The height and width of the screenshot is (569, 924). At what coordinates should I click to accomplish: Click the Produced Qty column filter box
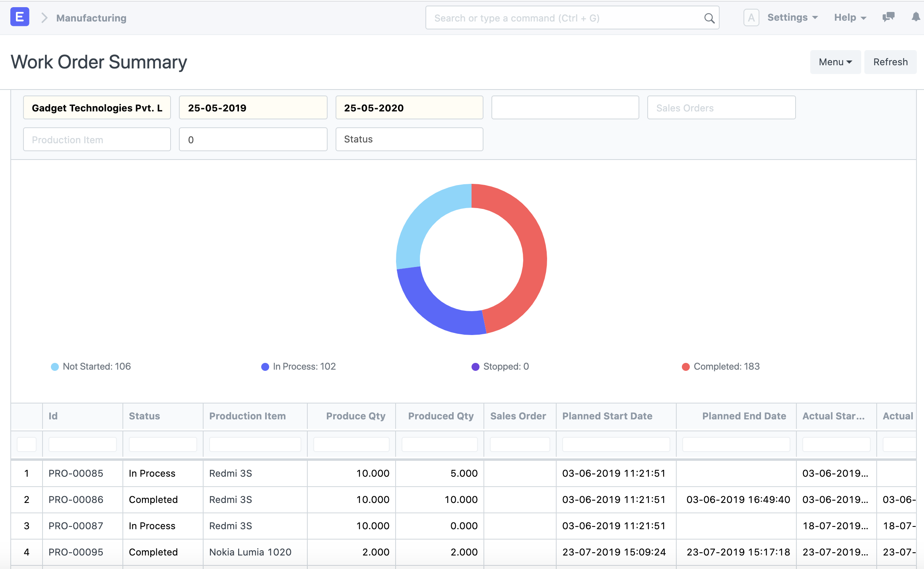coord(440,444)
